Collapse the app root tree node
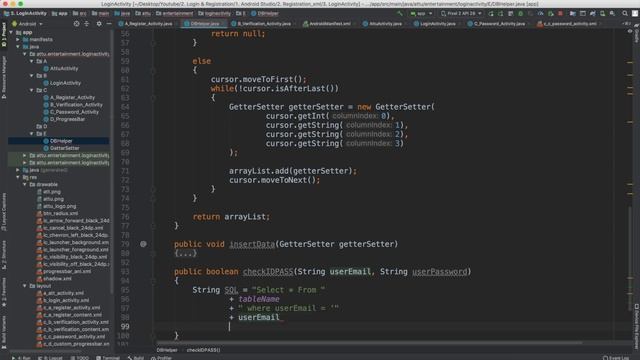 pyautogui.click(x=11, y=32)
